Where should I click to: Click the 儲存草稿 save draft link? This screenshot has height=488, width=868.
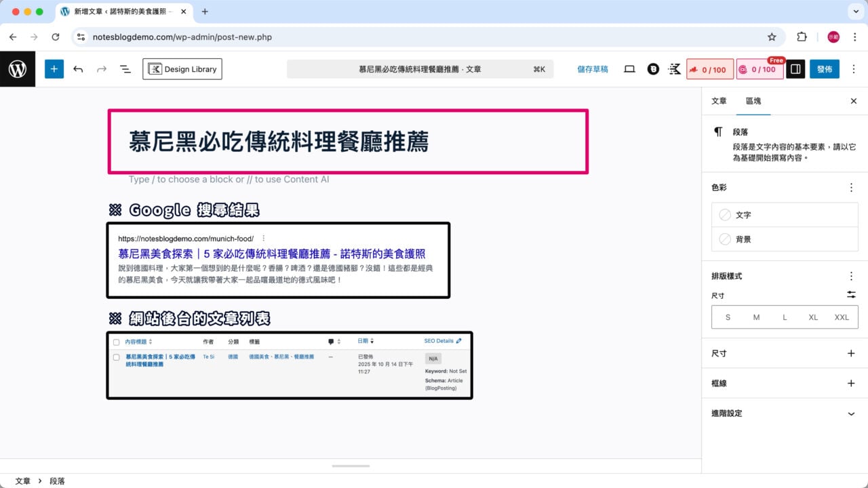(593, 68)
